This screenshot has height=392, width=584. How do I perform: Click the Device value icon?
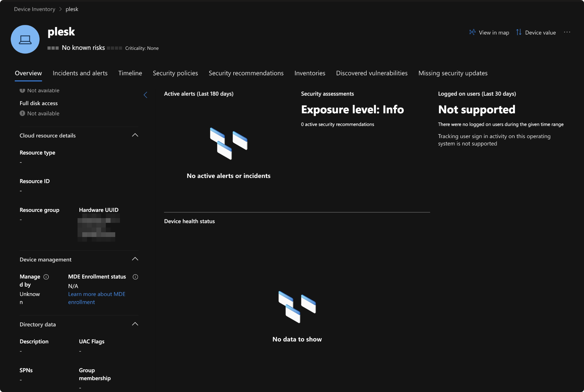coord(519,32)
